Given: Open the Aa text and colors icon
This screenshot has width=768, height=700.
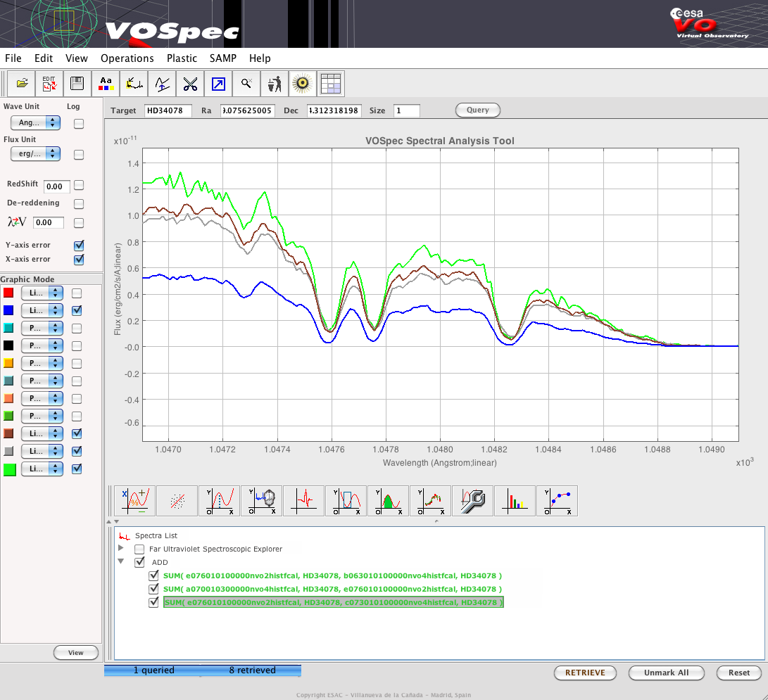Looking at the screenshot, I should tap(106, 84).
